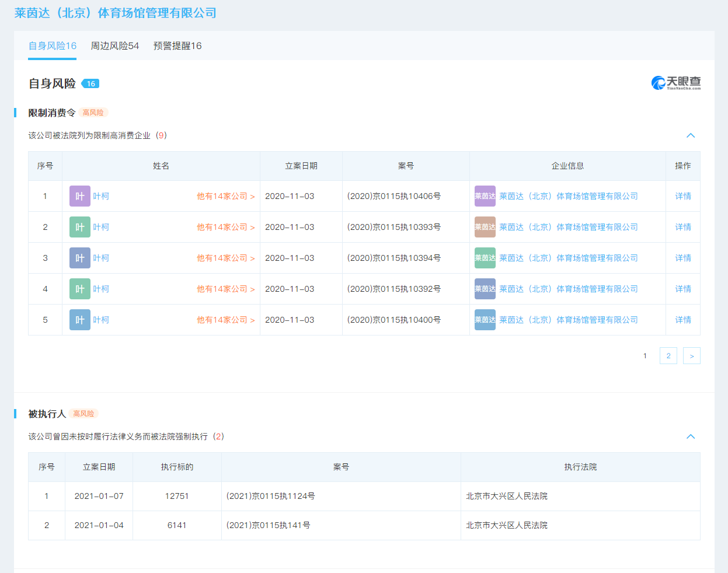728x573 pixels.
Task: Open 详情 for case 京0115执10393号
Action: click(683, 227)
